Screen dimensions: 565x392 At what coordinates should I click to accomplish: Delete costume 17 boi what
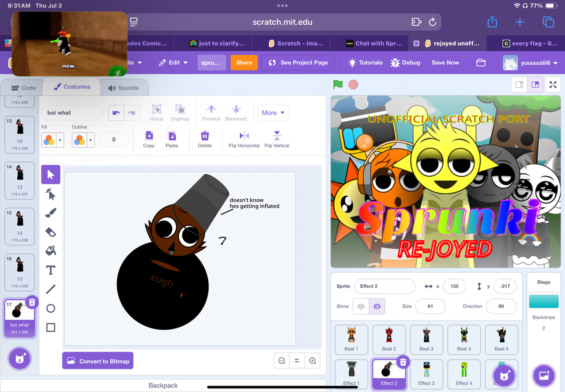coord(32,302)
